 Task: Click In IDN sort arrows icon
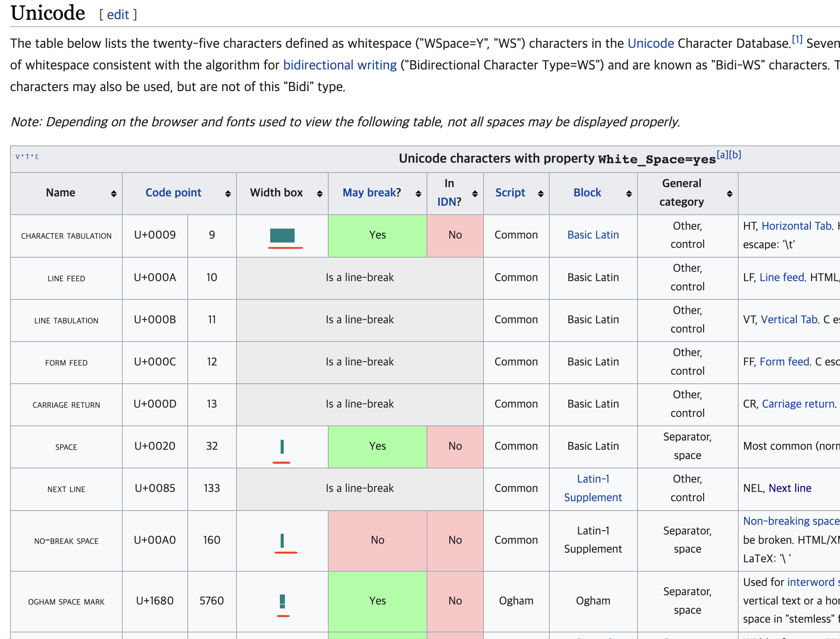click(x=475, y=193)
